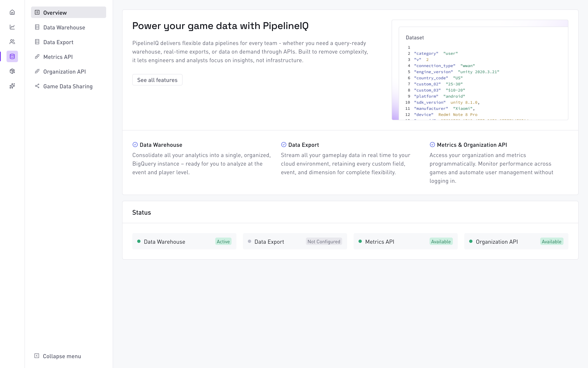The height and width of the screenshot is (368, 588).
Task: Select the "custom_03" line in Dataset
Action: click(x=440, y=90)
